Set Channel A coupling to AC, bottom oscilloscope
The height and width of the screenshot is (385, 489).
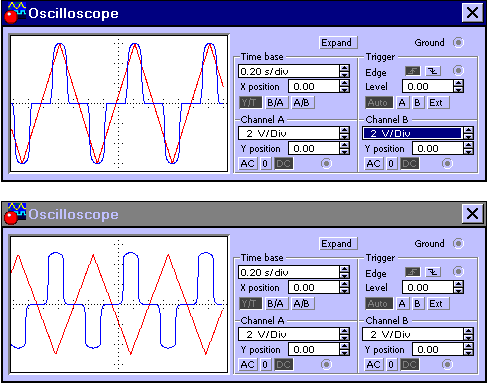248,365
